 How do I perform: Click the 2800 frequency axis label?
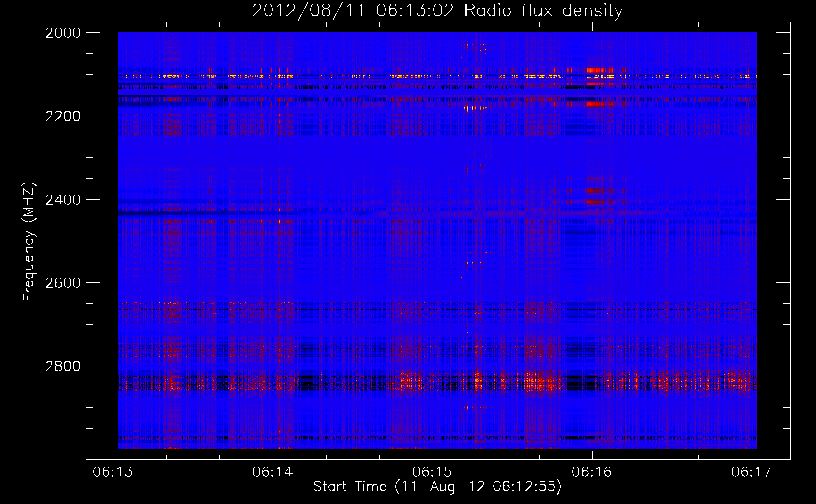(x=63, y=366)
